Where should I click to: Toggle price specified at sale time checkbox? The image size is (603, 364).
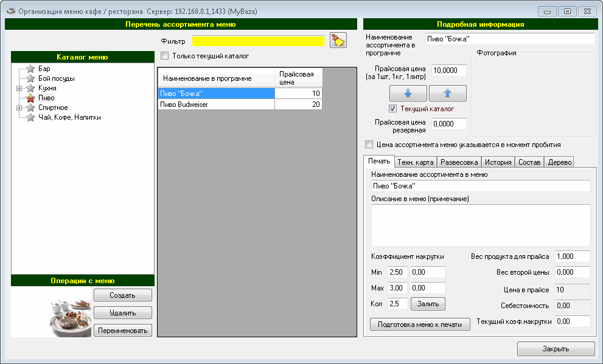[369, 145]
